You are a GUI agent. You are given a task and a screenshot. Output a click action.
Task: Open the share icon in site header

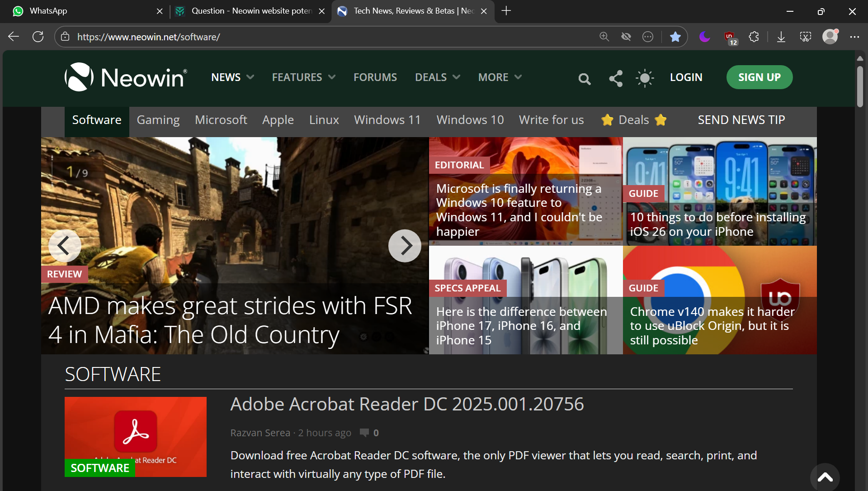pyautogui.click(x=615, y=78)
